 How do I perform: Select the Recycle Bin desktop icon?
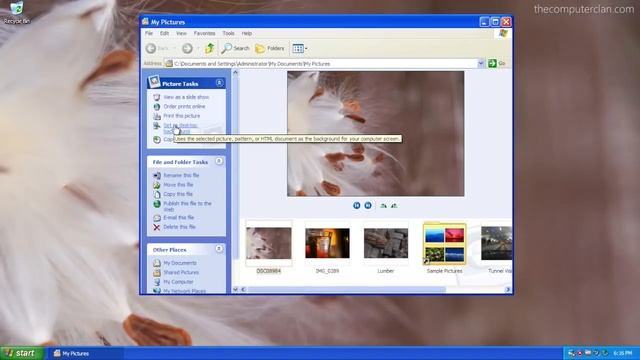[x=17, y=13]
